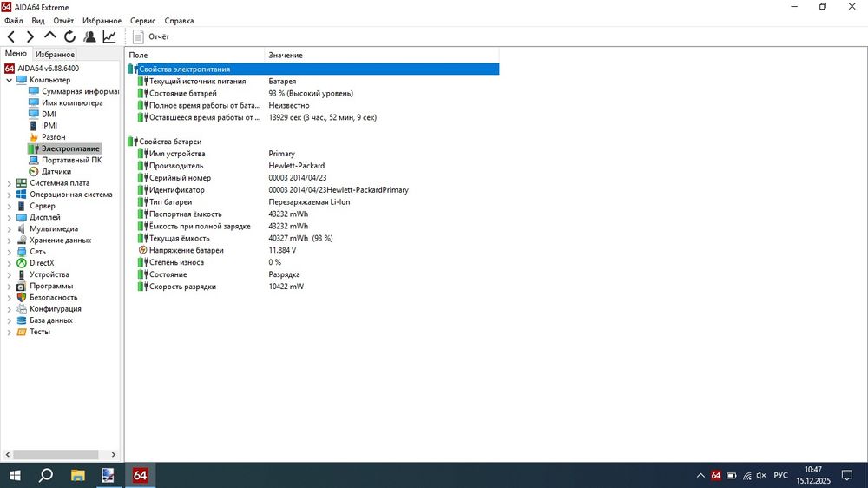Image resolution: width=868 pixels, height=488 pixels.
Task: Open taskbar search magnifier
Action: 46,475
